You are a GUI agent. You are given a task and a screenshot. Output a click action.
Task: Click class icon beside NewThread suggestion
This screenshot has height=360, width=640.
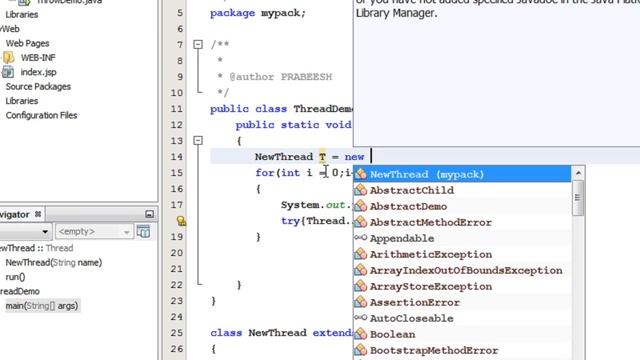pos(361,174)
